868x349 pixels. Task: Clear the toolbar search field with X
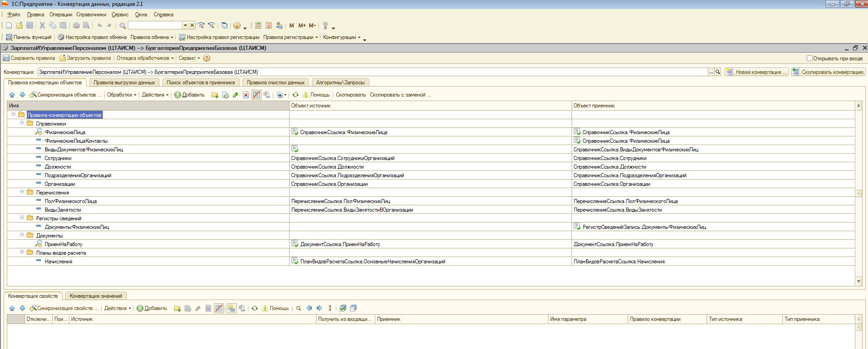pos(192,25)
